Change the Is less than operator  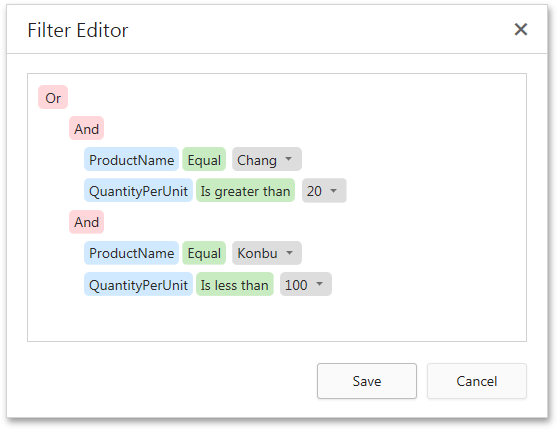tap(235, 284)
